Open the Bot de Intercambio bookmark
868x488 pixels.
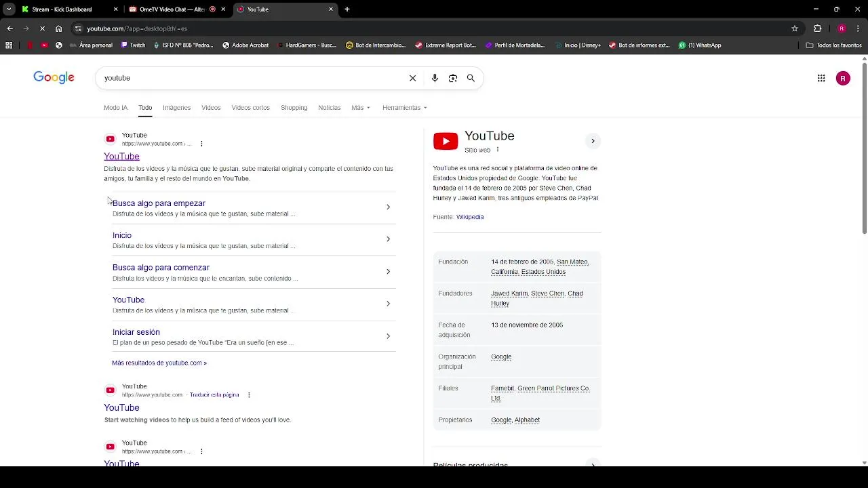(x=376, y=45)
